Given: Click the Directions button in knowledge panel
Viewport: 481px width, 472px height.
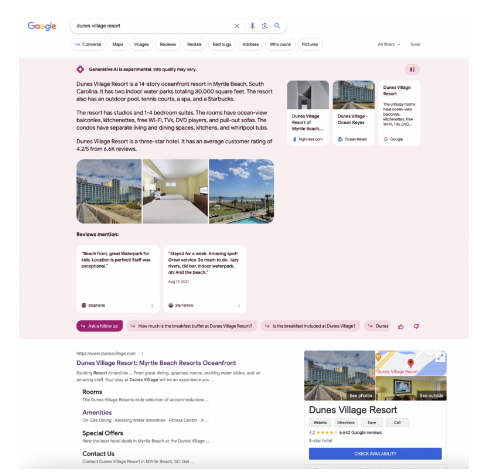Looking at the screenshot, I should click(346, 423).
